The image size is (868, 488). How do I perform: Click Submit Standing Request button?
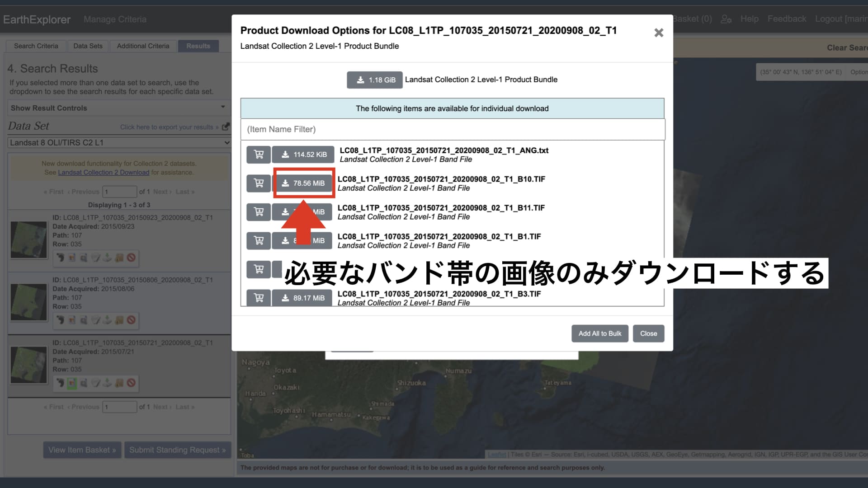(x=178, y=450)
